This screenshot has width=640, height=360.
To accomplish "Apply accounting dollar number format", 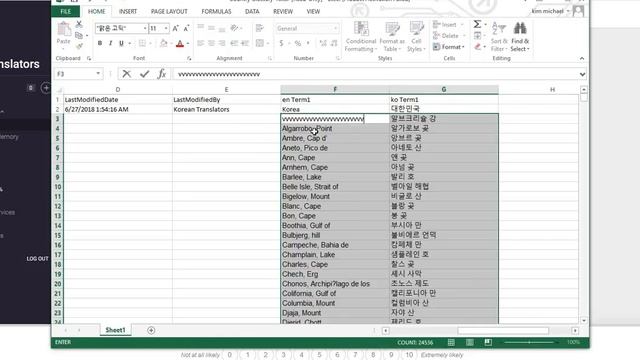I will [281, 43].
